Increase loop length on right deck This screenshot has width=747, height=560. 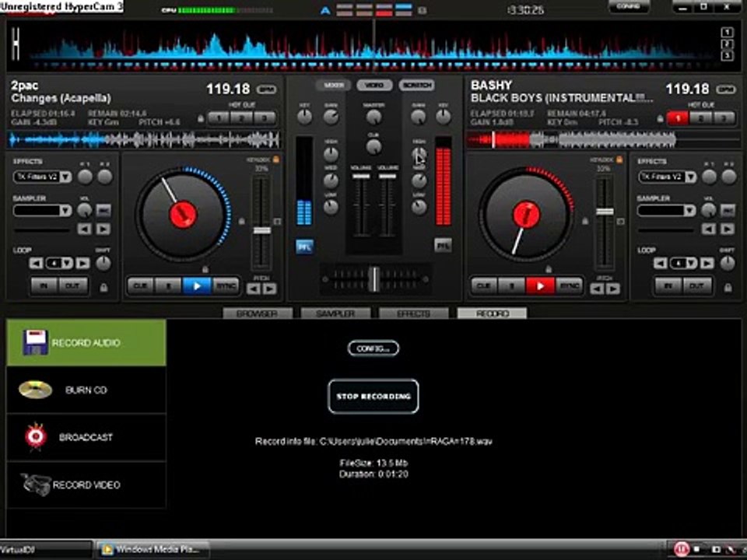point(707,263)
